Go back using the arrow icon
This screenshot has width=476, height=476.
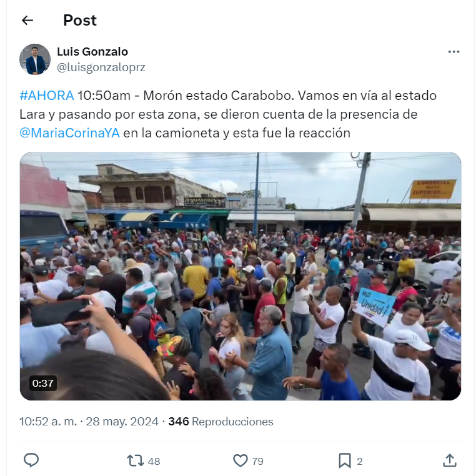click(x=27, y=21)
